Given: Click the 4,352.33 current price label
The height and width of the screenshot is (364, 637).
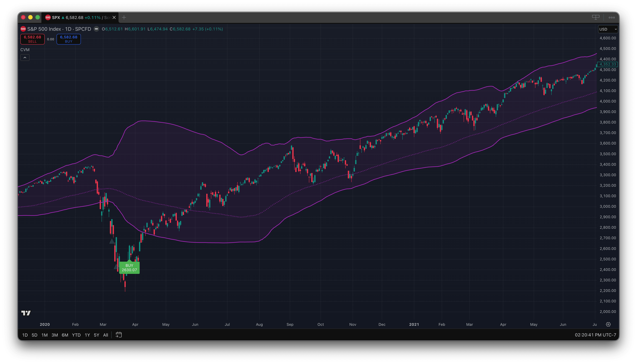Looking at the screenshot, I should click(x=608, y=64).
